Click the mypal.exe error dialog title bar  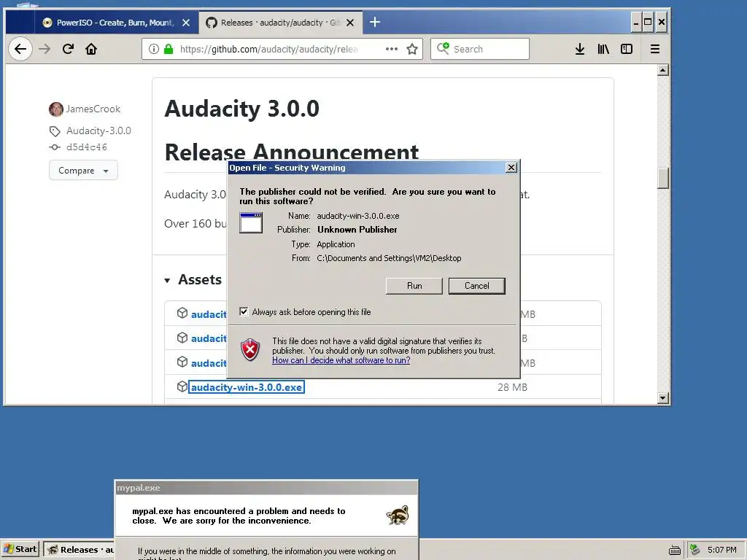pos(266,488)
